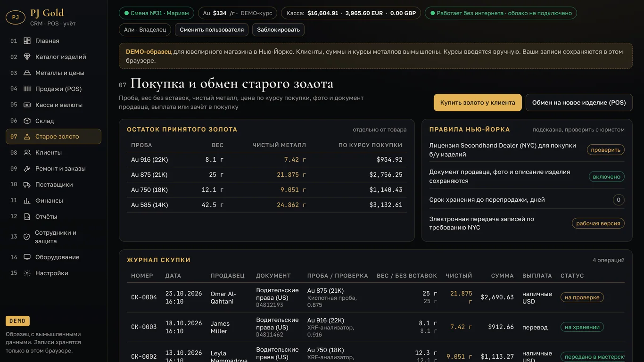Screen dimensions: 644x362
Task: Open the Главная menu item
Action: pos(53,41)
